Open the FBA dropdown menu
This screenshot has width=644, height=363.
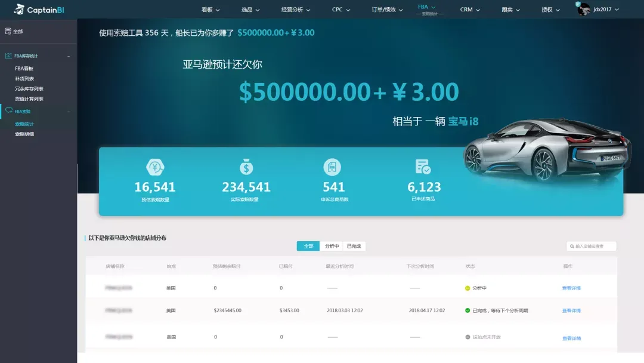[427, 7]
